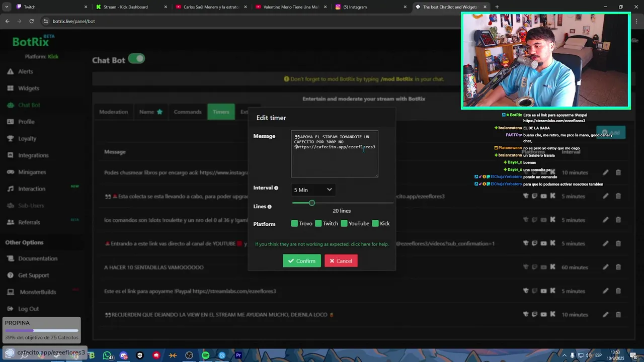Toggle the Twitch platform checkbox

(x=318, y=223)
